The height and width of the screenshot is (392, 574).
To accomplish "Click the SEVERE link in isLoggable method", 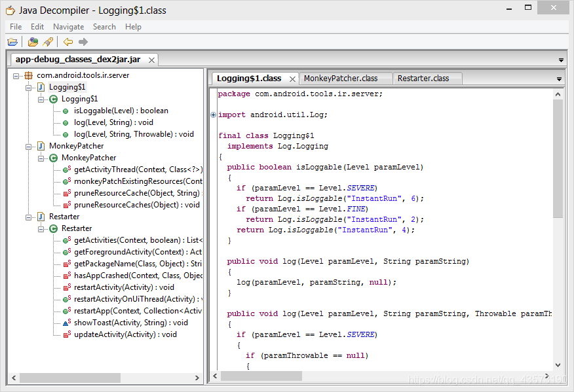I will (360, 188).
